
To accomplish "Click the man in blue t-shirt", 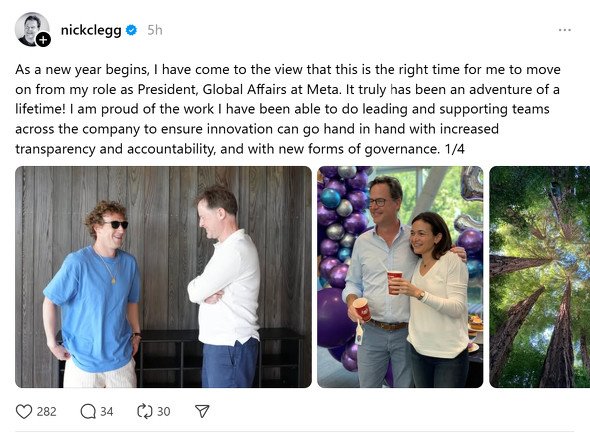I will (x=92, y=295).
